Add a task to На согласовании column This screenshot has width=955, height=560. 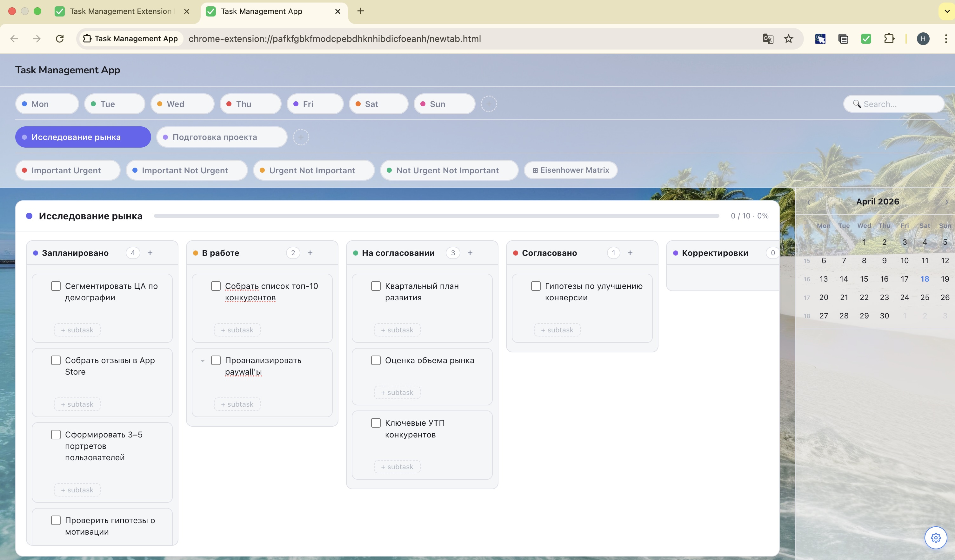470,253
